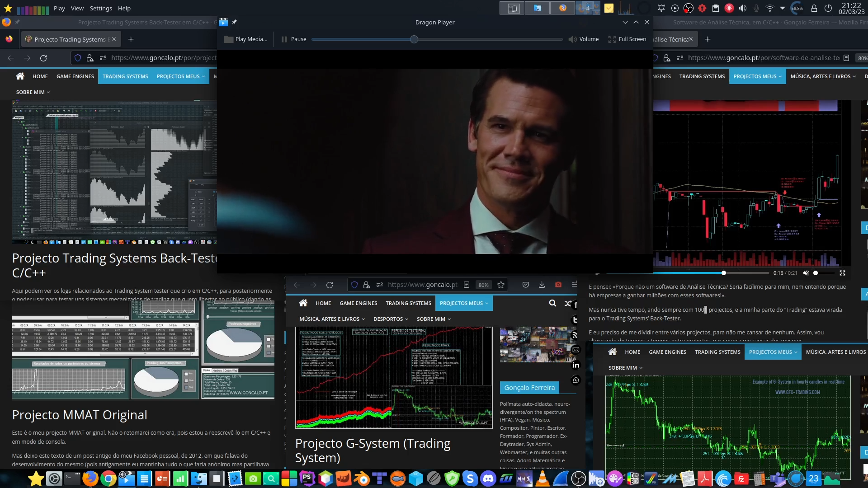
Task: Expand SOBRE MIM dropdown in left window
Action: [33, 92]
